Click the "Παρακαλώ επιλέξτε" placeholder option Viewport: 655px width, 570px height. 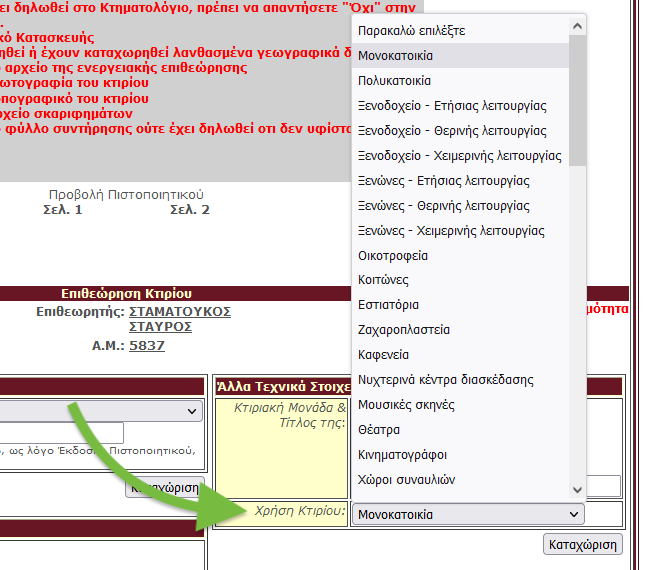[x=411, y=31]
